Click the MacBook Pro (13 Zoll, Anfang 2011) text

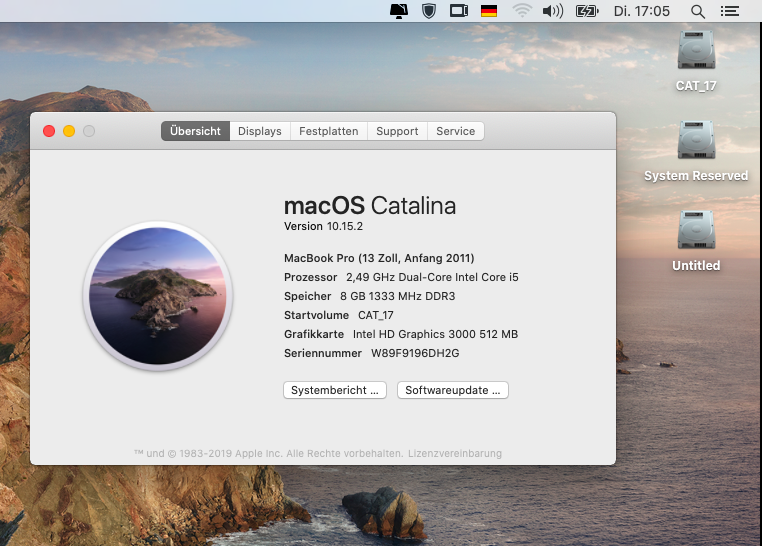click(x=379, y=258)
